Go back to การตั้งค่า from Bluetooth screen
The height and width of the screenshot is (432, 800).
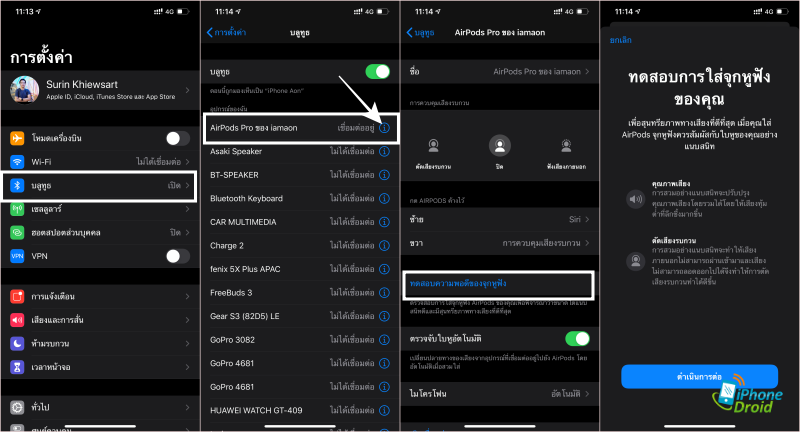pos(226,33)
